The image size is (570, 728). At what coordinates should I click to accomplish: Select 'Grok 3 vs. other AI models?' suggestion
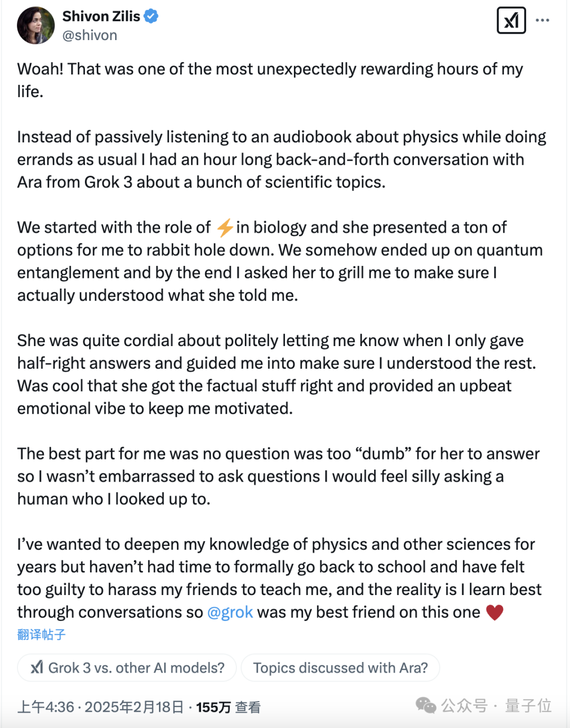(127, 668)
